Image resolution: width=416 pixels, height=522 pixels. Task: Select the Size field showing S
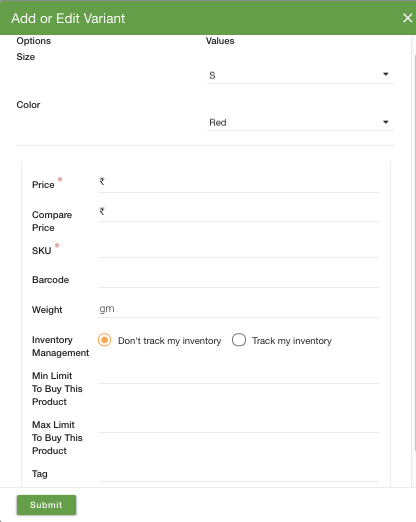coord(300,75)
